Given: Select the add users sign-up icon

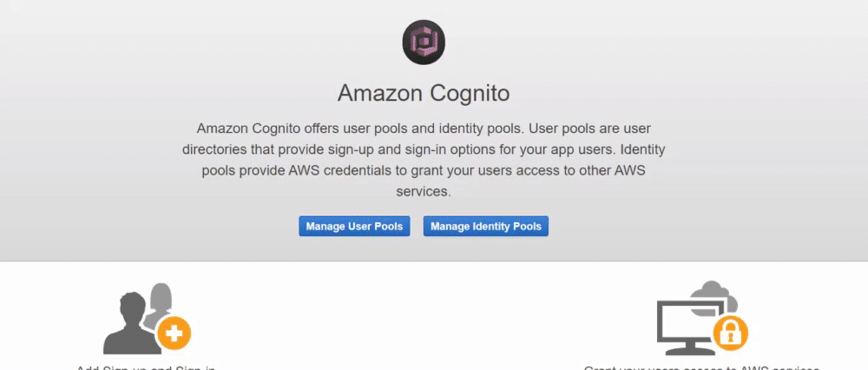Looking at the screenshot, I should tap(148, 319).
